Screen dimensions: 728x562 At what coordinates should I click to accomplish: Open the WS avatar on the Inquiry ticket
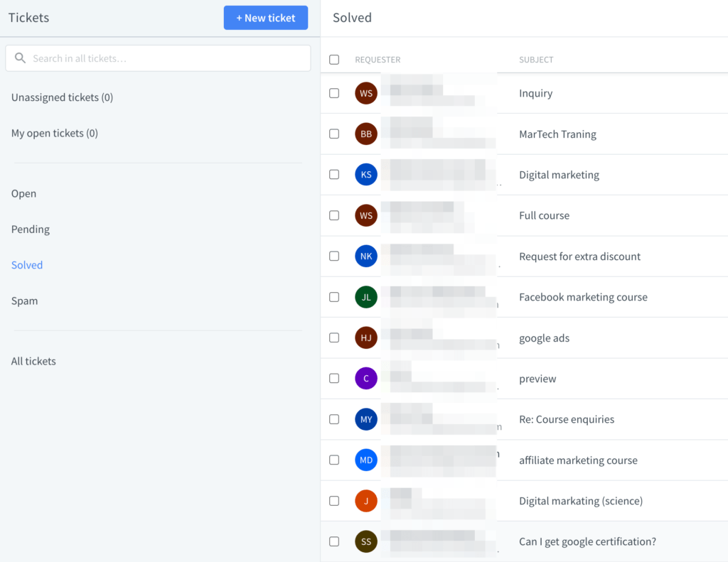(x=365, y=93)
